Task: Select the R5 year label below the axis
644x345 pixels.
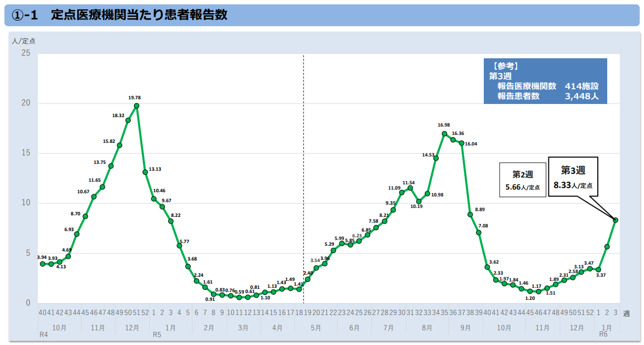Action: 157,334
